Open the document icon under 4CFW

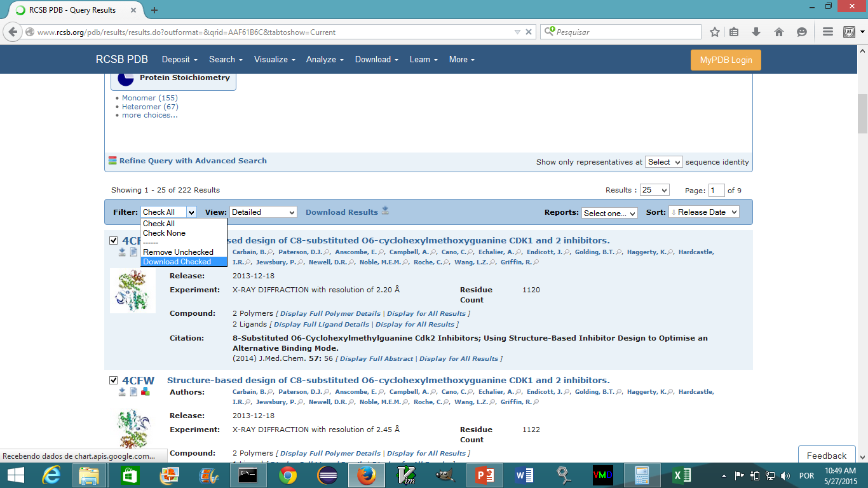tap(133, 391)
